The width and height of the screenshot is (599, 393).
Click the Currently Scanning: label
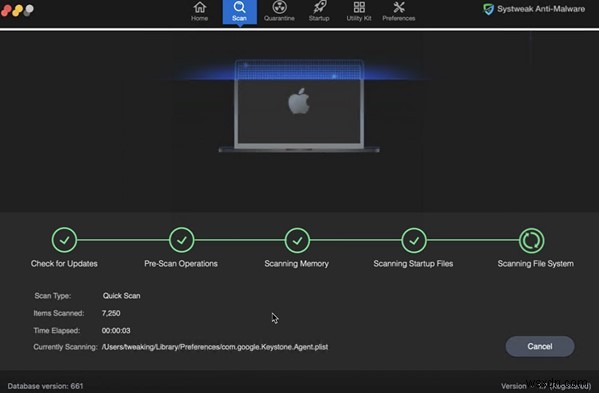(x=65, y=347)
